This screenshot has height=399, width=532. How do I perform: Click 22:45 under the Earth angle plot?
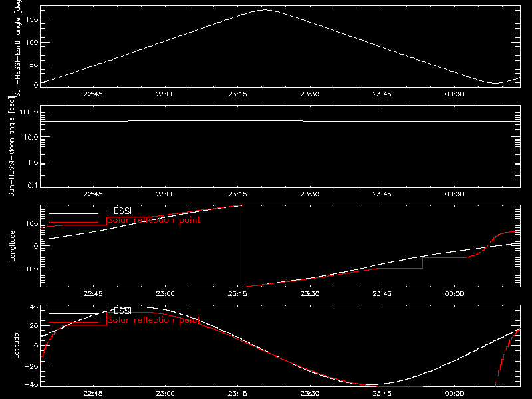(93, 94)
